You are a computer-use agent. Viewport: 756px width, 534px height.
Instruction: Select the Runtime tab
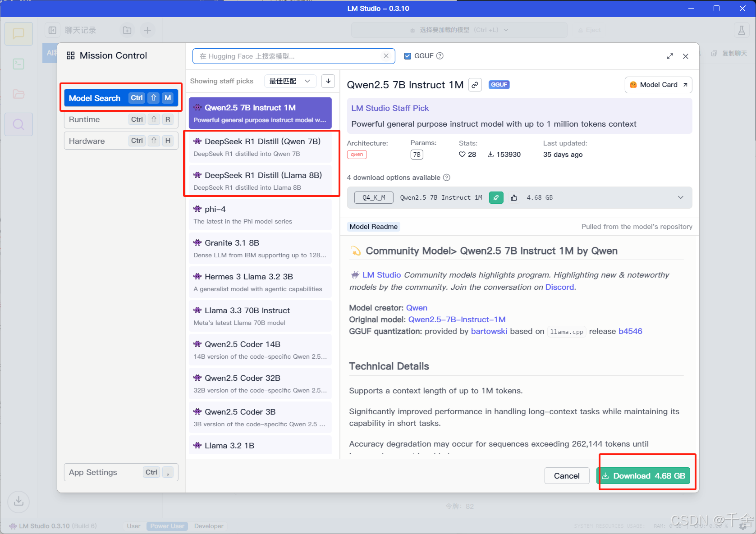coord(121,119)
